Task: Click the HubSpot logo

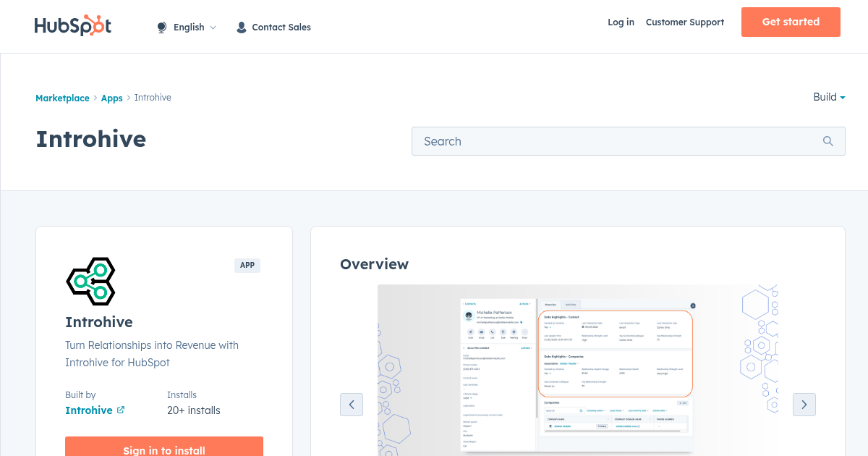Action: (73, 25)
